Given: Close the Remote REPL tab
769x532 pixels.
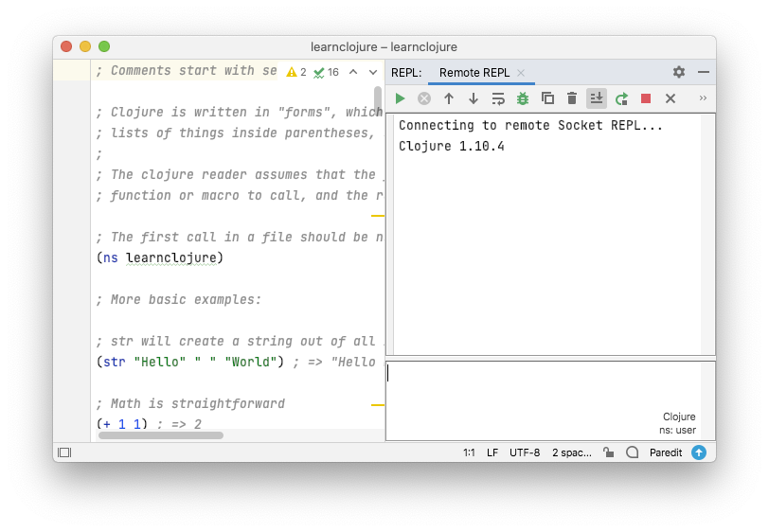Looking at the screenshot, I should 521,73.
